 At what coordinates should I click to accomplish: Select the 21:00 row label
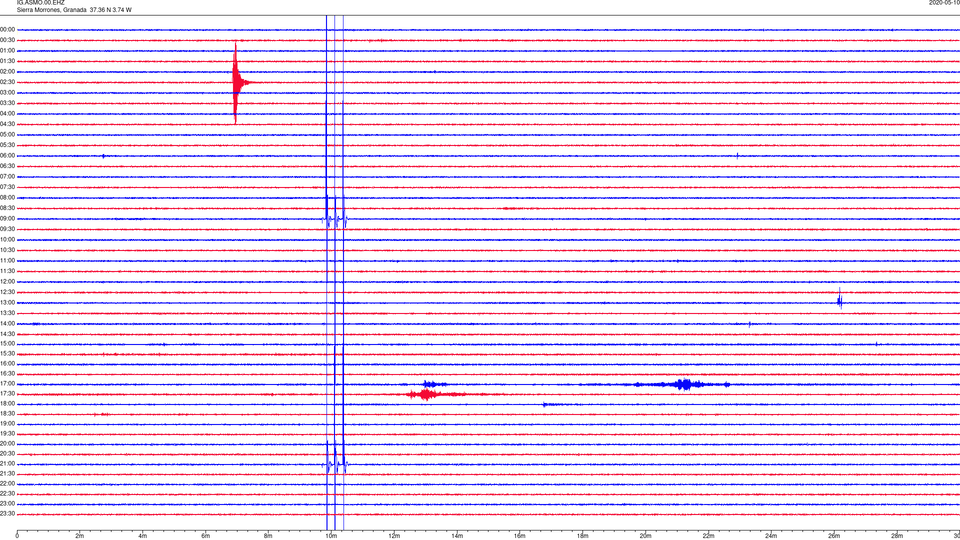click(7, 464)
